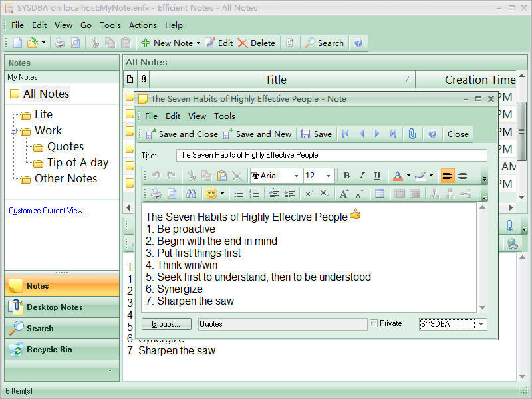Viewport: 532px width, 399px height.
Task: Click Save and Close button
Action: [x=182, y=134]
